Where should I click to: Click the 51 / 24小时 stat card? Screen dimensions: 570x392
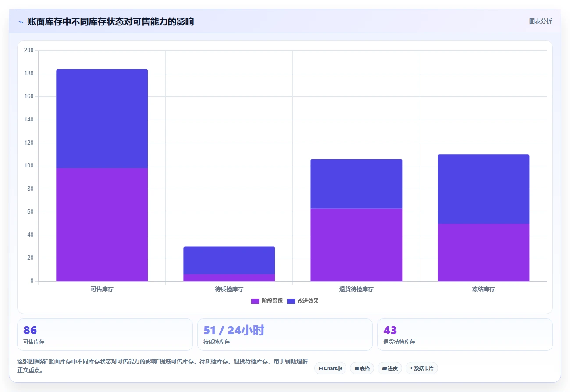point(285,335)
